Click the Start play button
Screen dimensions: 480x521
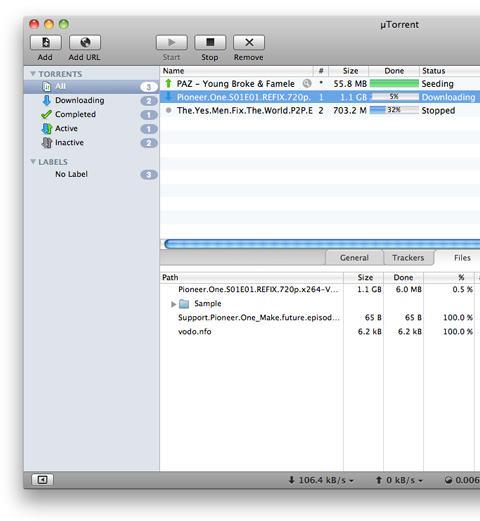(x=171, y=42)
